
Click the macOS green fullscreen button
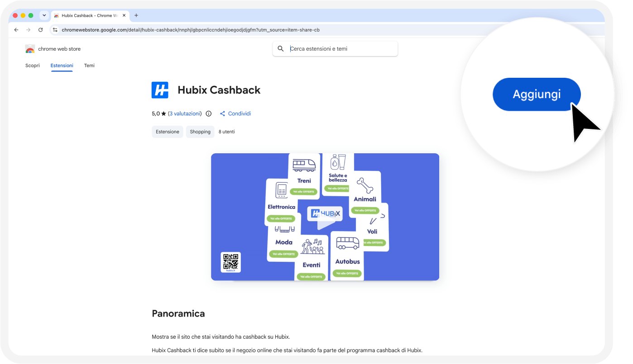click(31, 15)
